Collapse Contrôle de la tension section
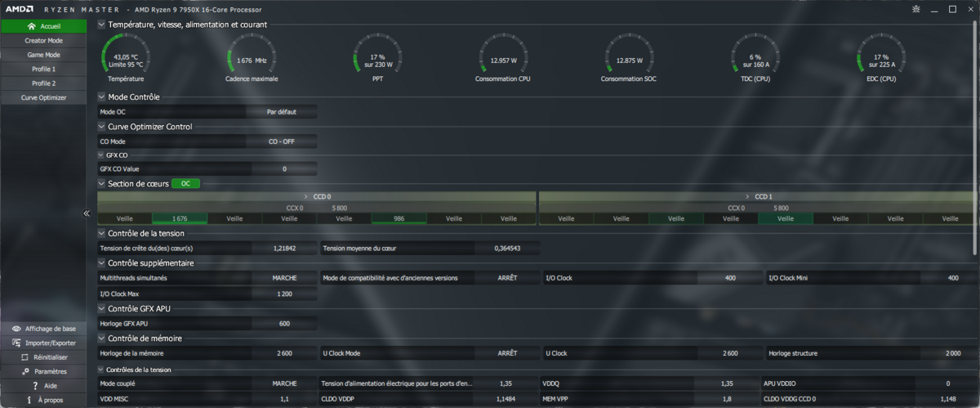The image size is (980, 408). pyautogui.click(x=101, y=233)
